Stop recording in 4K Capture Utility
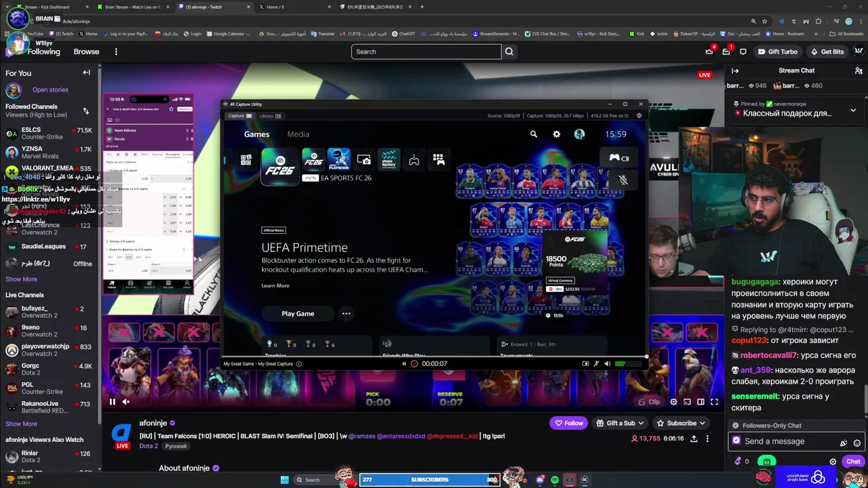 (414, 364)
